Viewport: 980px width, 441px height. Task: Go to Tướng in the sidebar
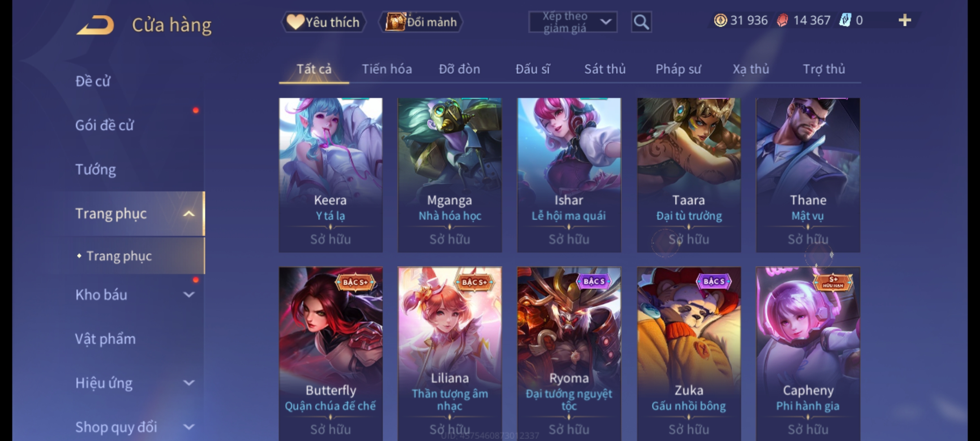96,169
